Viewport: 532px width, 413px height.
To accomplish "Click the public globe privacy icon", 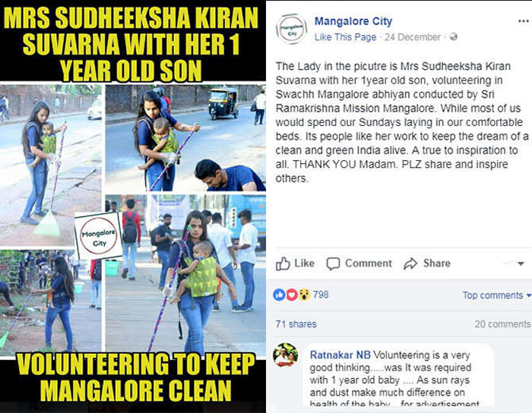I will [x=453, y=36].
